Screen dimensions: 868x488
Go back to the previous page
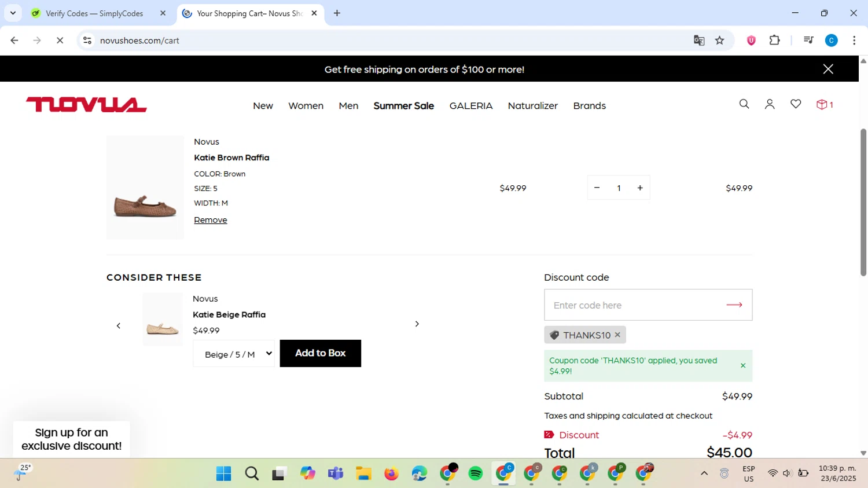[14, 41]
